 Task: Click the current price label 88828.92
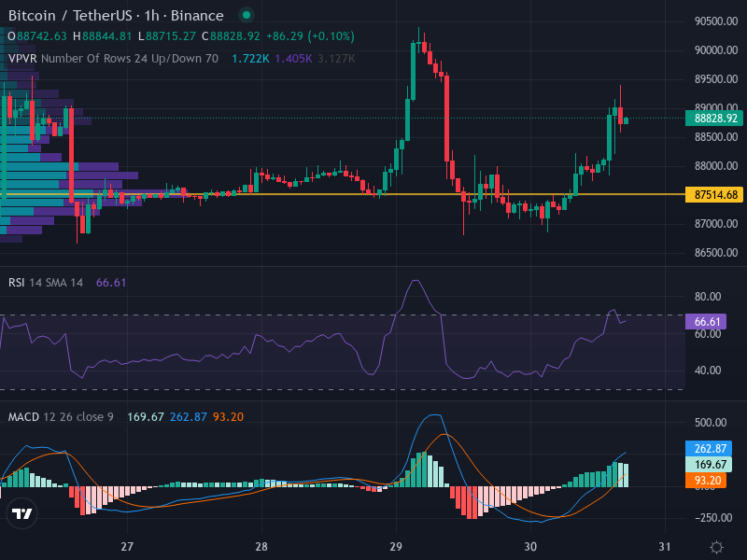[x=715, y=119]
